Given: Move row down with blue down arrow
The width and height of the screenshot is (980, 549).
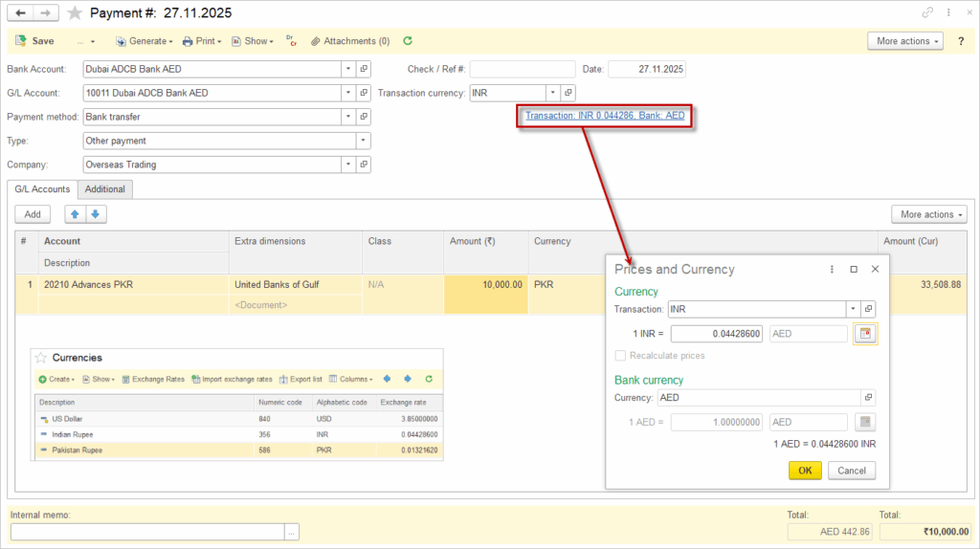Looking at the screenshot, I should pos(95,214).
